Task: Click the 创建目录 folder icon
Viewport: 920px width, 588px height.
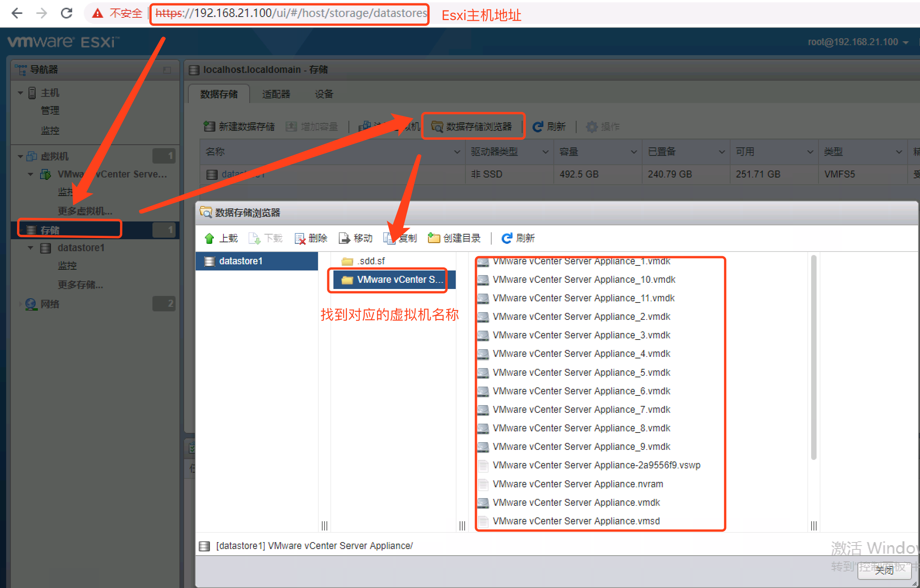Action: point(434,238)
